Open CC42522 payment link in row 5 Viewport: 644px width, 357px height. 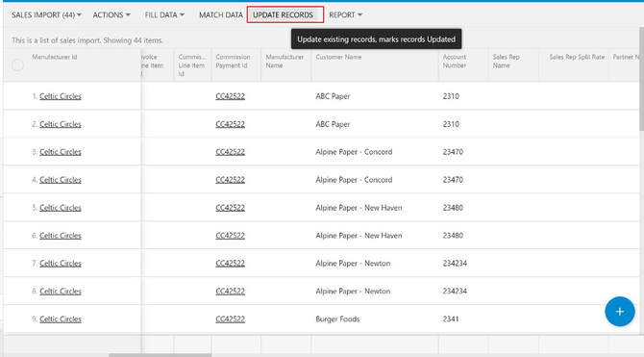(230, 208)
